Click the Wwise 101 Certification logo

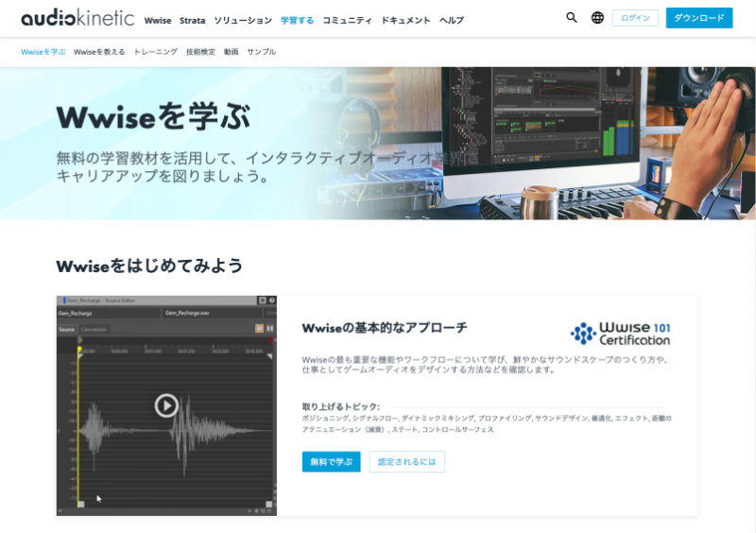point(620,334)
